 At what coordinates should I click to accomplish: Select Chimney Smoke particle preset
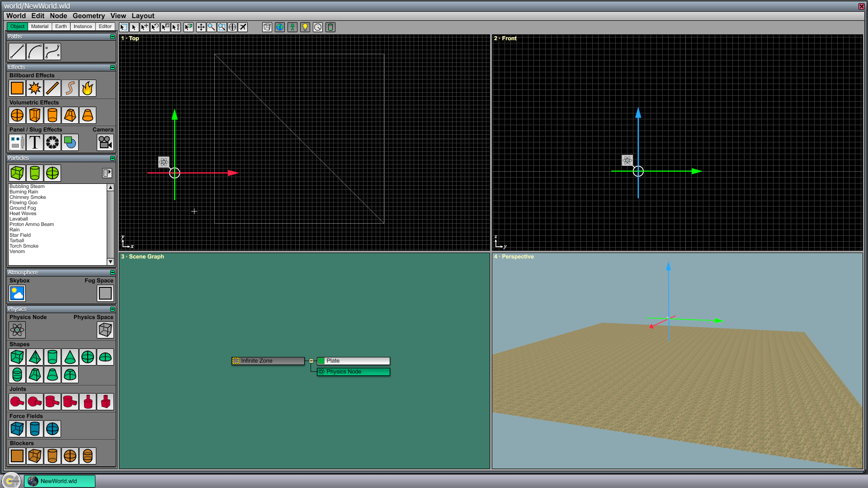click(x=28, y=197)
